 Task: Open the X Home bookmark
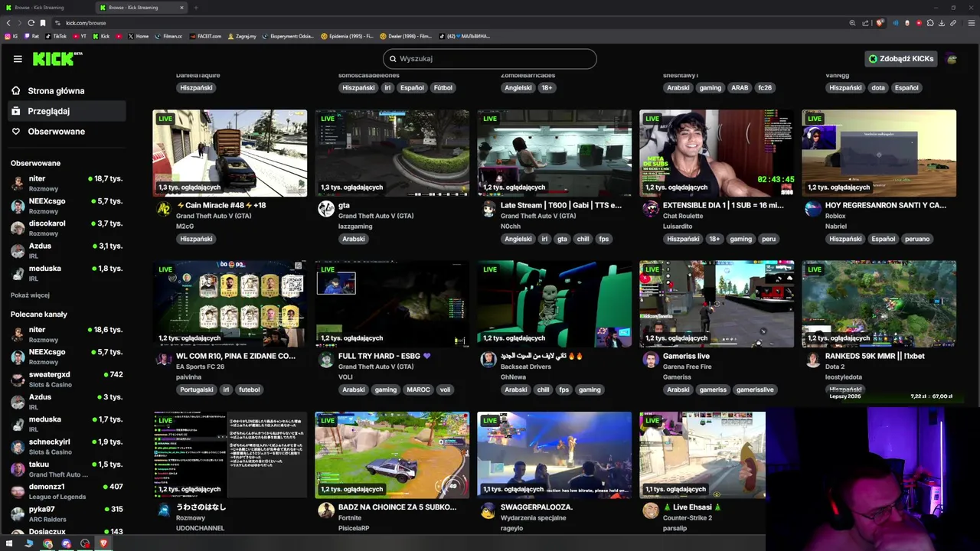139,36
